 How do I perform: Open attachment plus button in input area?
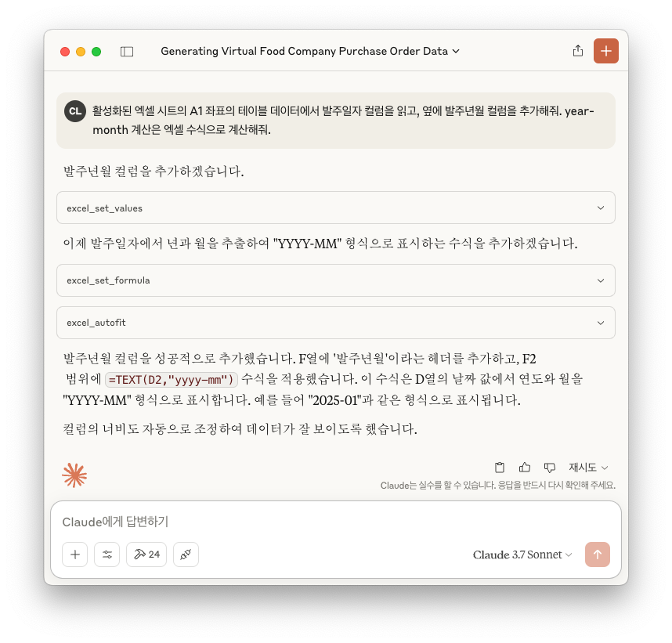click(x=75, y=554)
